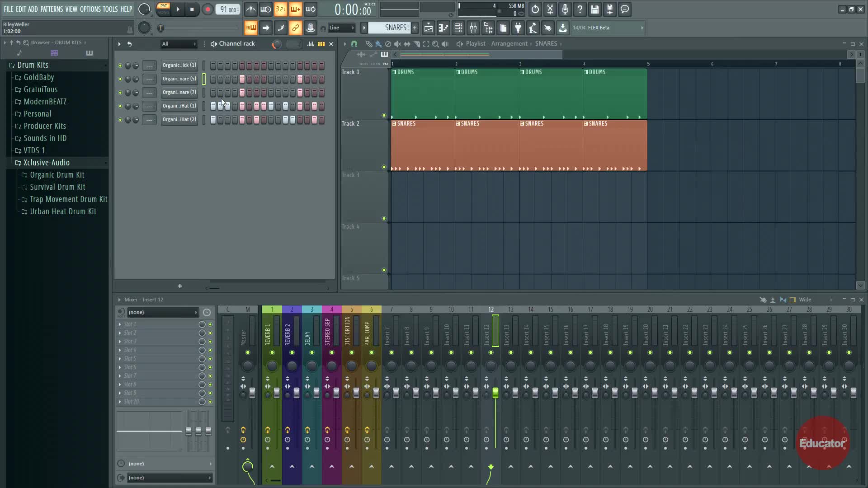Viewport: 868px width, 488px height.
Task: Open the mixer view from the toolbar
Action: (x=473, y=28)
